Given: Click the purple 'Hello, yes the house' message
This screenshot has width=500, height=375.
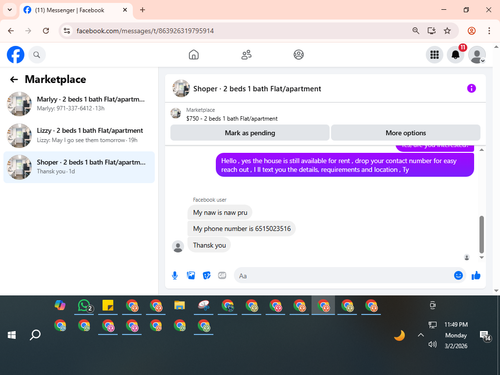Looking at the screenshot, I should click(345, 165).
